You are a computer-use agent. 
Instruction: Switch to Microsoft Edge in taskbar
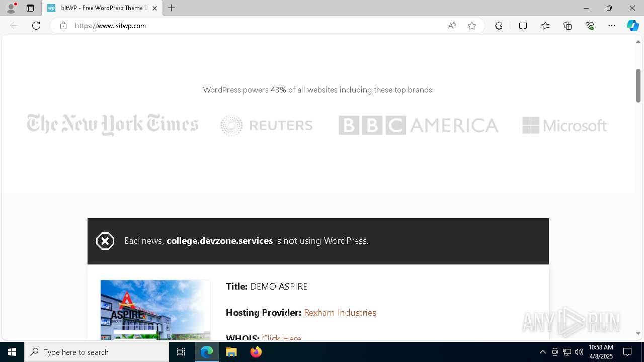click(207, 352)
